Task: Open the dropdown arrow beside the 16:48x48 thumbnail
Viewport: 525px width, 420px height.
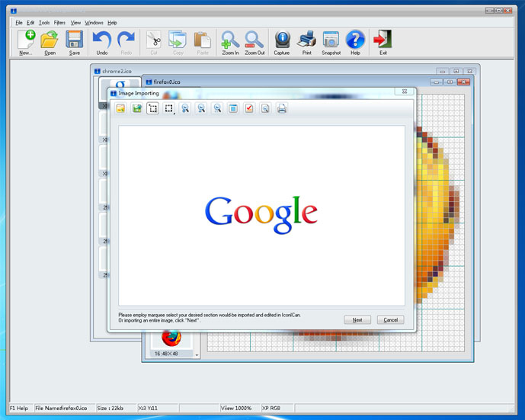Action: click(197, 354)
